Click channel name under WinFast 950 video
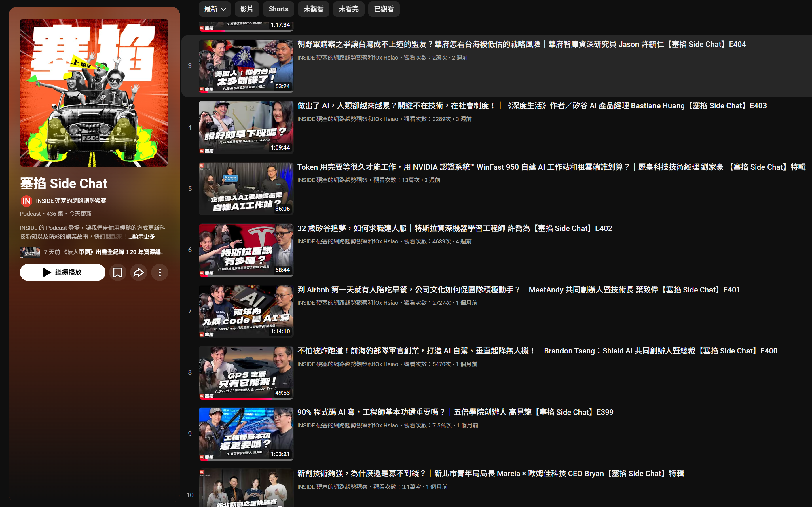 [333, 180]
